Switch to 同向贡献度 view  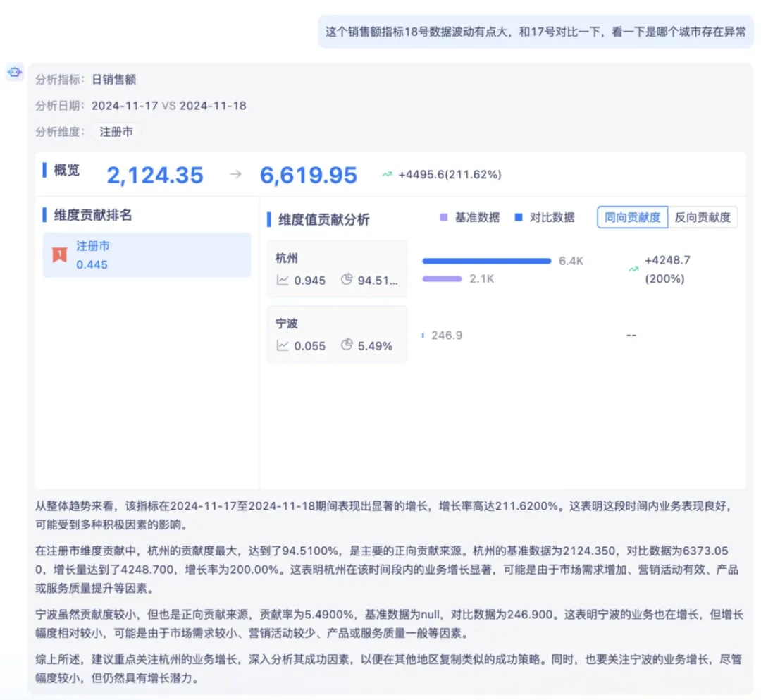632,217
